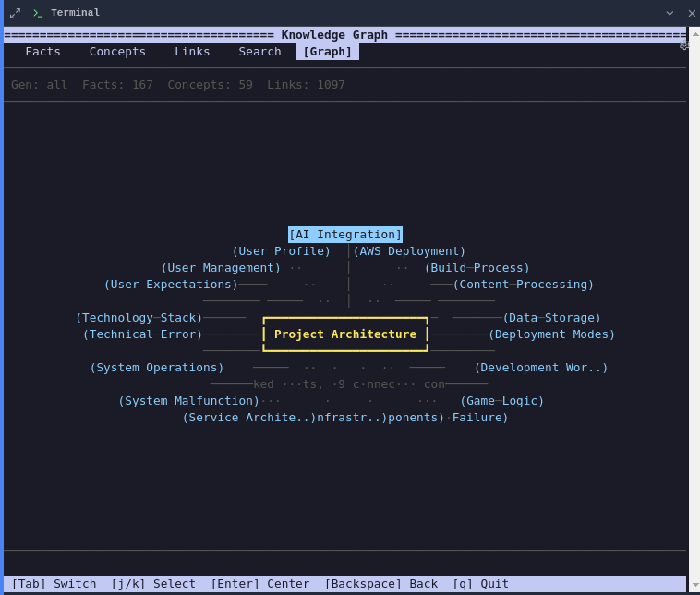Click the terminal prompt icon in title bar

point(38,13)
